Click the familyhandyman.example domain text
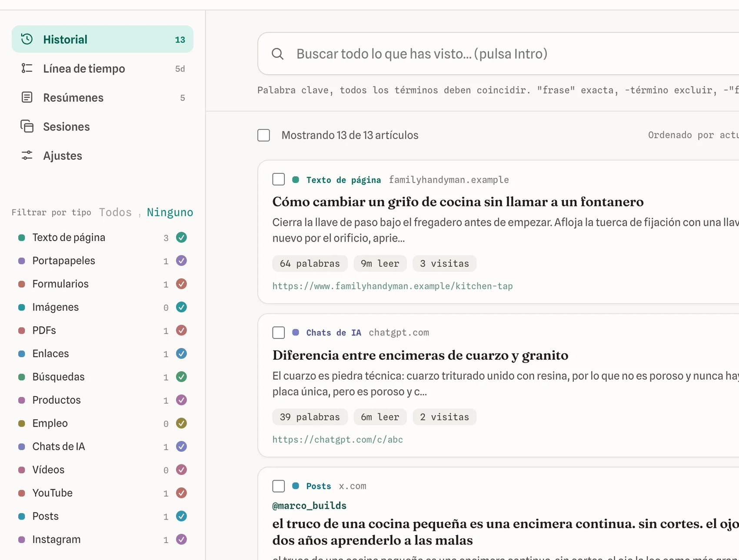Image resolution: width=739 pixels, height=560 pixels. click(449, 179)
